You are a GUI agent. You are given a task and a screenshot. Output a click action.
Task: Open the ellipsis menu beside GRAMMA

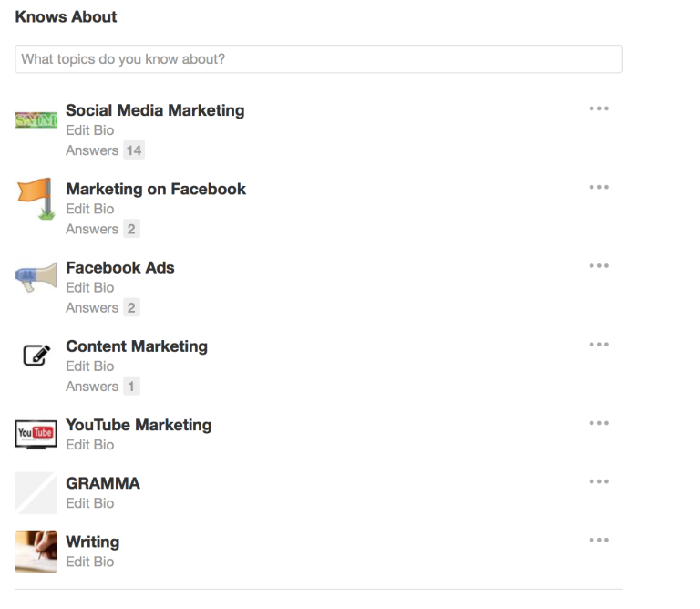click(599, 481)
